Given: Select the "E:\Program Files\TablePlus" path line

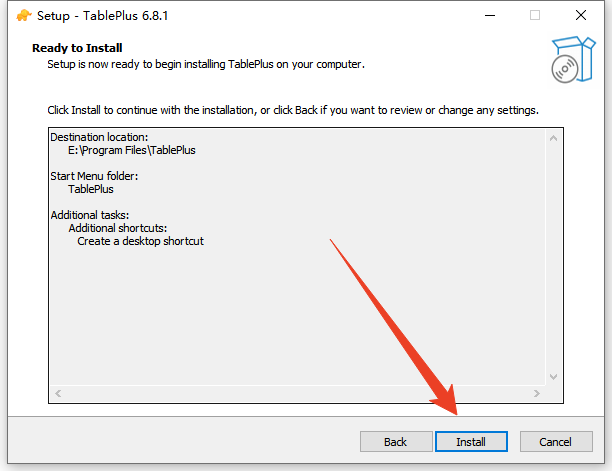Looking at the screenshot, I should pos(132,150).
